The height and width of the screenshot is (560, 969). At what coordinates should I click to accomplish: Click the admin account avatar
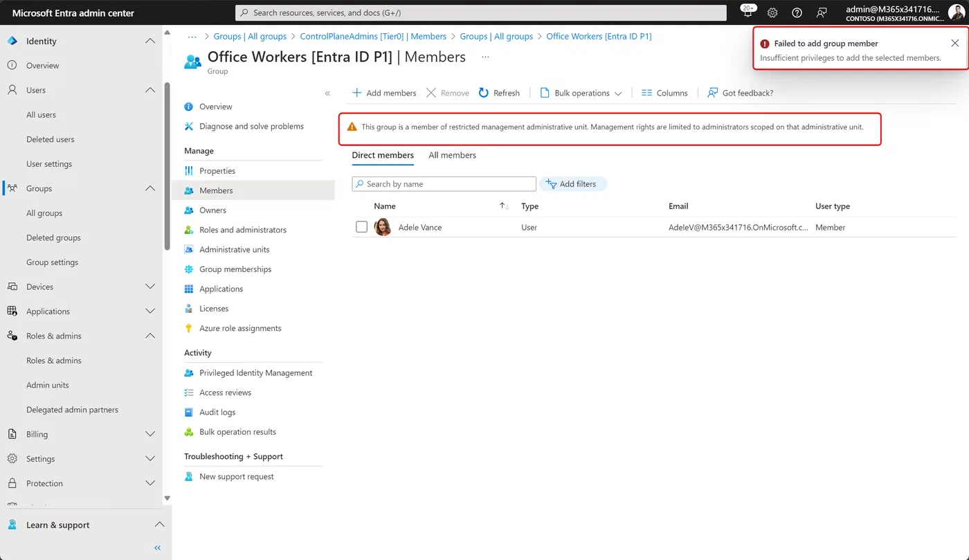(956, 12)
